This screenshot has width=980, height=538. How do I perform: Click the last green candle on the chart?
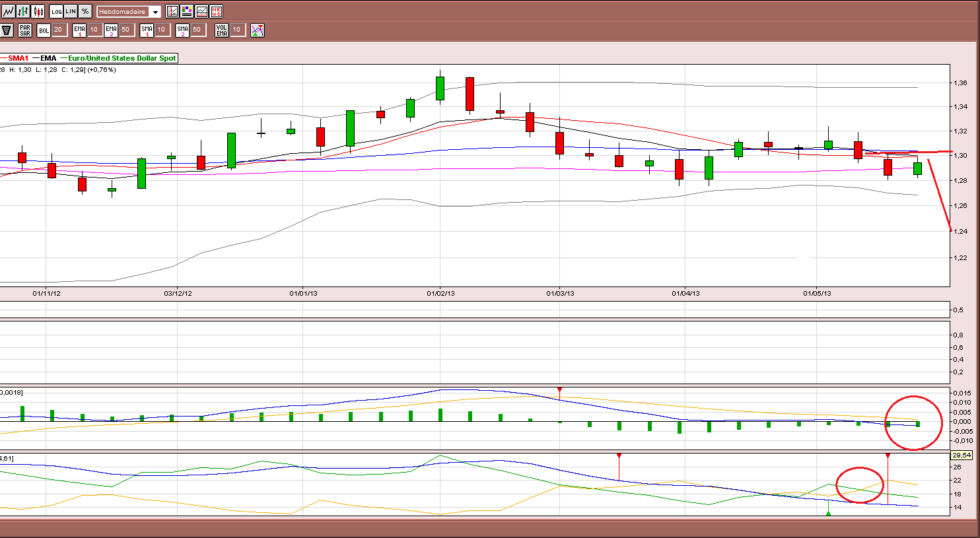[917, 168]
